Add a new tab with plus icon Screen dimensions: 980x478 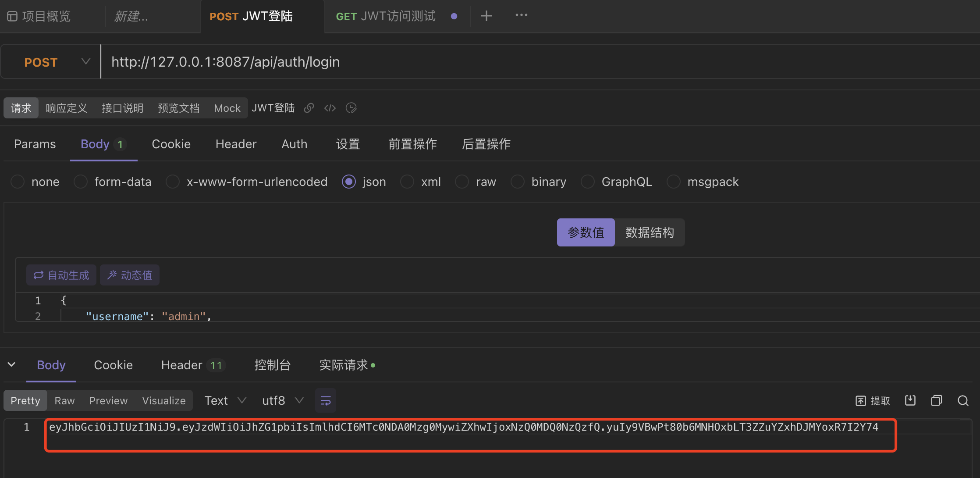click(x=486, y=16)
